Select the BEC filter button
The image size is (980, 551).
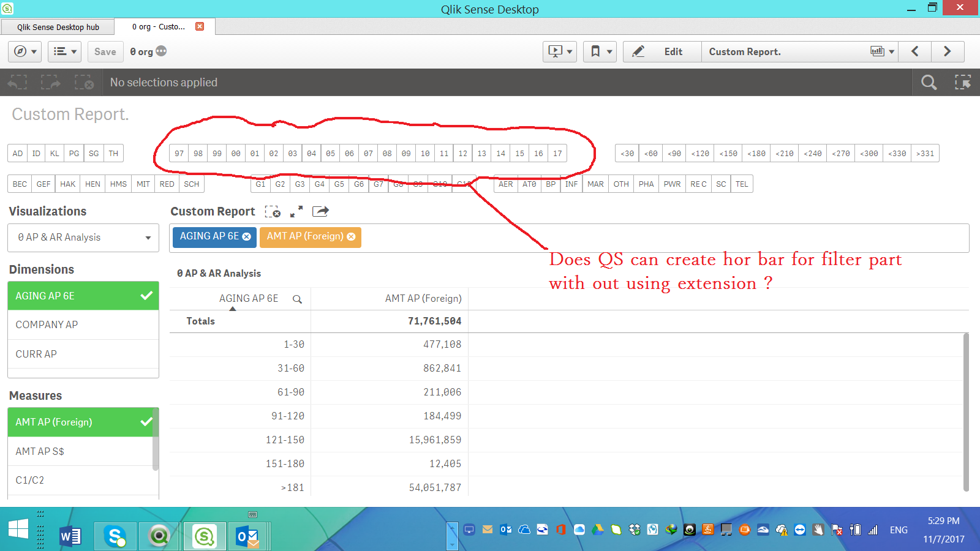(20, 184)
